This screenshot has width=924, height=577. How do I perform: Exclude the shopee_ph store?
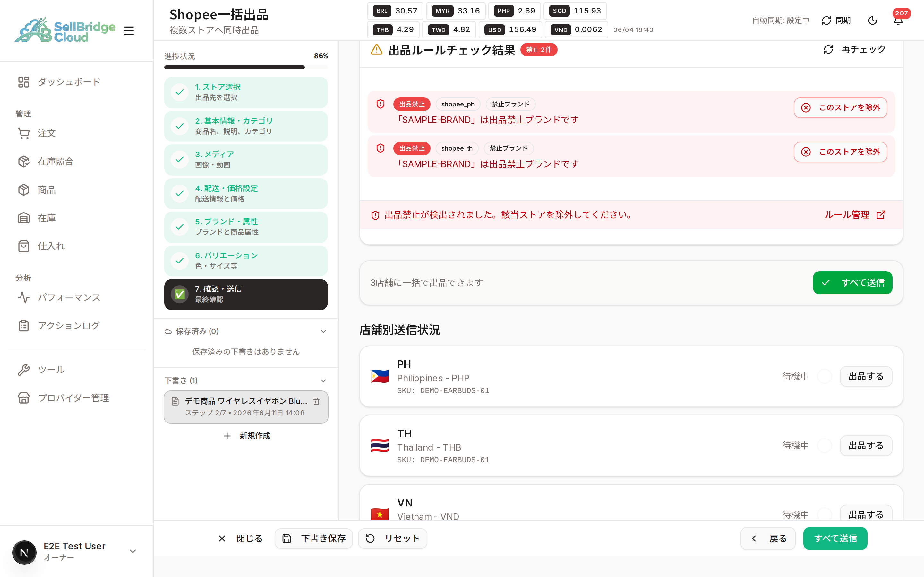pyautogui.click(x=840, y=108)
